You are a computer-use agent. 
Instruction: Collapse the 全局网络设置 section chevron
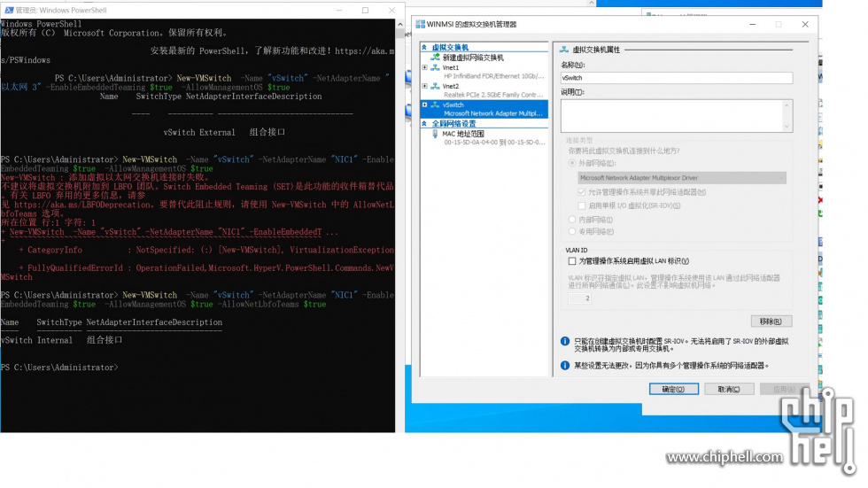pos(424,123)
